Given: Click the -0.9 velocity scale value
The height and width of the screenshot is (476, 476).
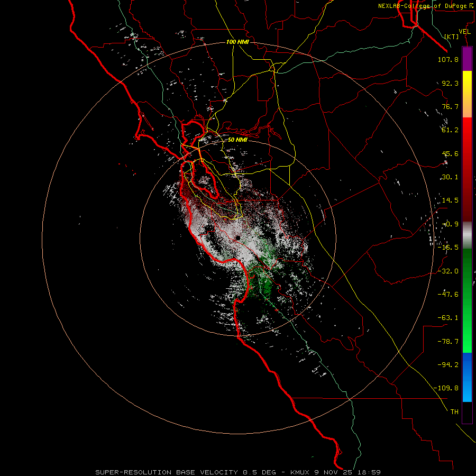Looking at the screenshot, I should click(x=450, y=224).
